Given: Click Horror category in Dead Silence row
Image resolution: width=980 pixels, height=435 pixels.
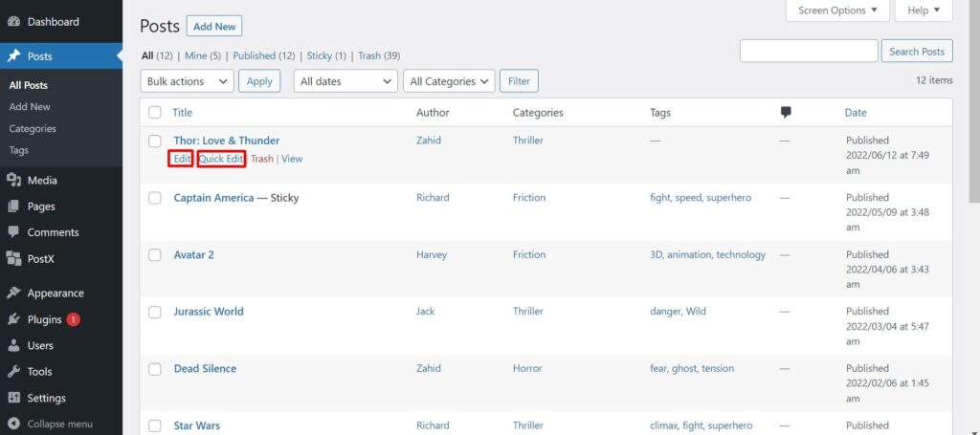Looking at the screenshot, I should pyautogui.click(x=527, y=369).
